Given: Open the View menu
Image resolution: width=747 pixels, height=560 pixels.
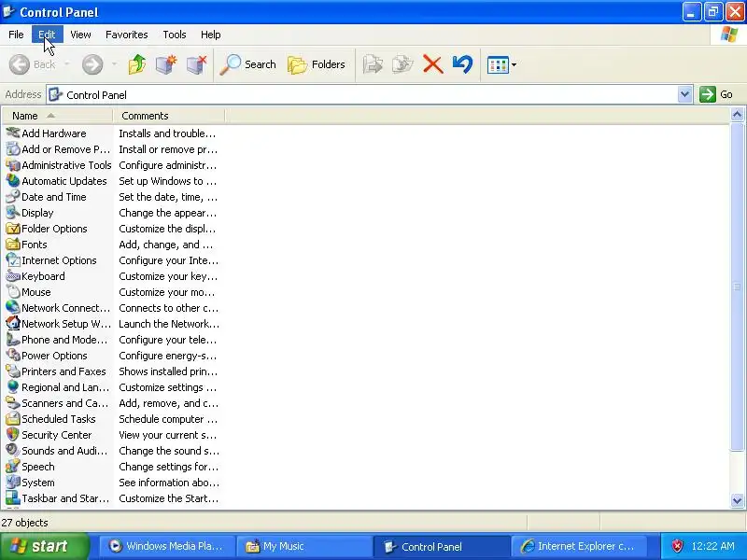Looking at the screenshot, I should pos(80,35).
